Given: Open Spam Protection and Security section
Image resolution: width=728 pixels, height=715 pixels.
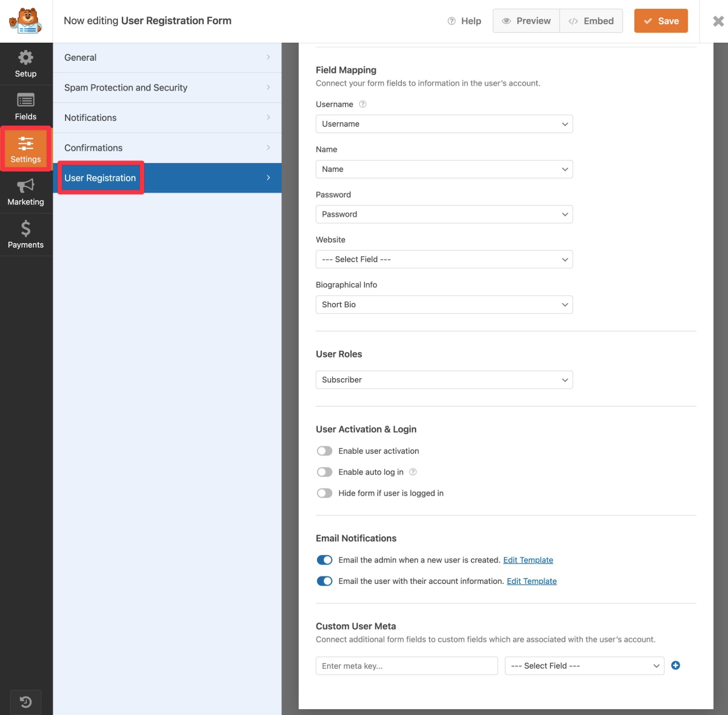Looking at the screenshot, I should [167, 87].
